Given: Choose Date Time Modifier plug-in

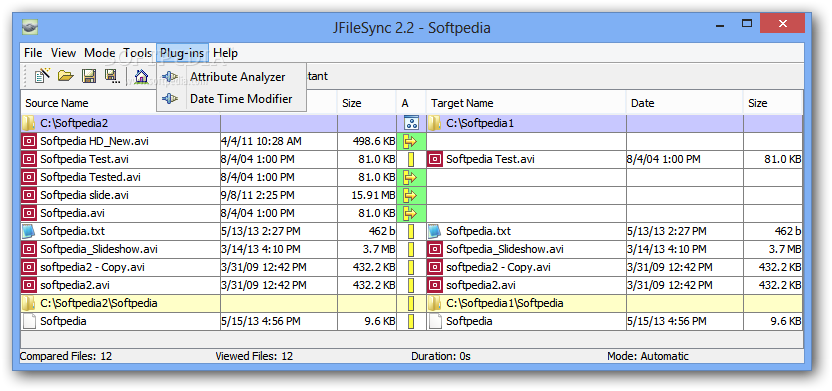Looking at the screenshot, I should click(231, 99).
